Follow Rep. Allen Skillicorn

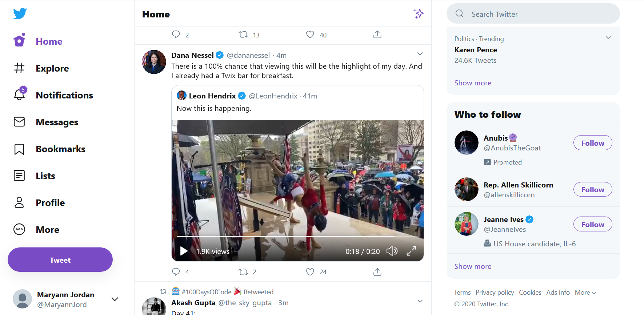(x=592, y=190)
